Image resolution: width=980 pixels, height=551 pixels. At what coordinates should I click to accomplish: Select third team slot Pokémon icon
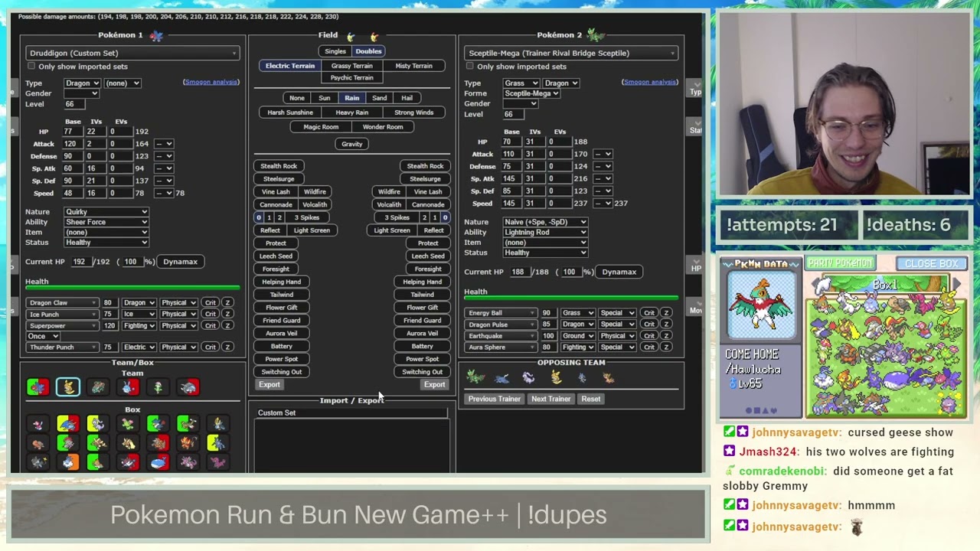click(98, 388)
